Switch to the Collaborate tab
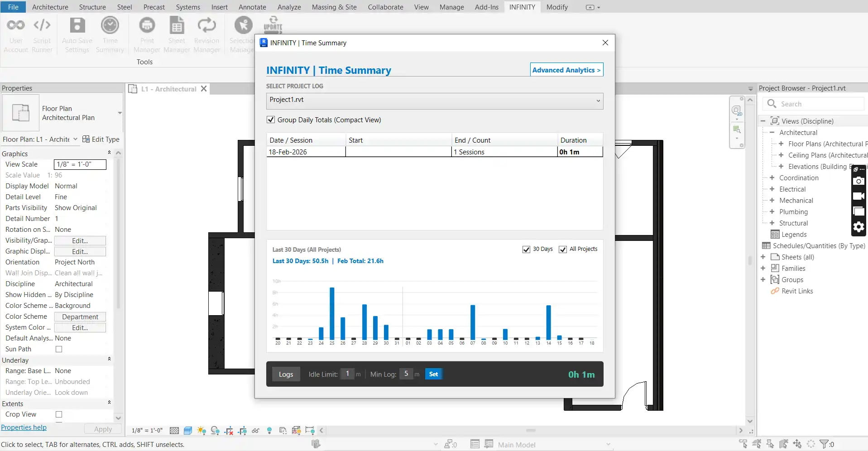Image resolution: width=868 pixels, height=451 pixels. click(385, 7)
